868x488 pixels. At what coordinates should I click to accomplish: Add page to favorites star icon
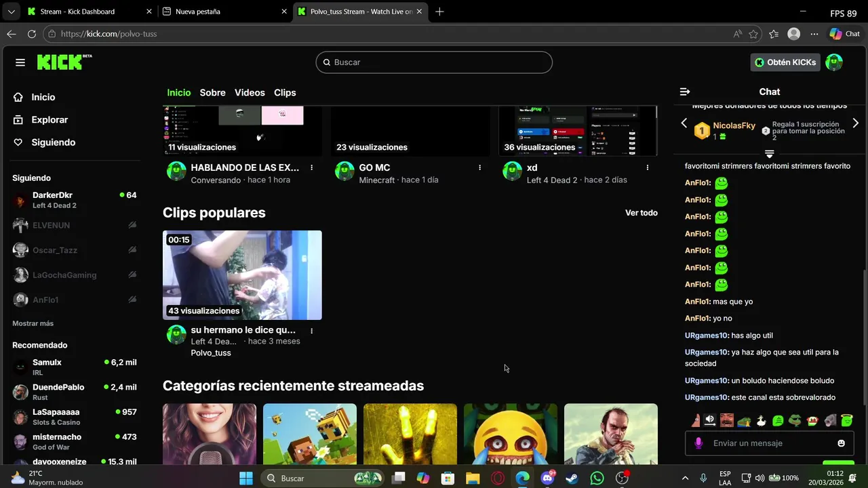pos(753,34)
